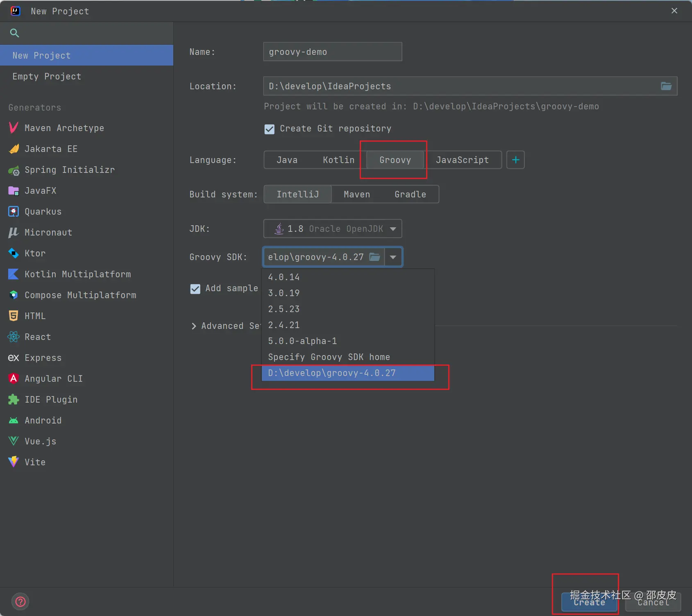
Task: Select Groovy language option
Action: pos(395,160)
